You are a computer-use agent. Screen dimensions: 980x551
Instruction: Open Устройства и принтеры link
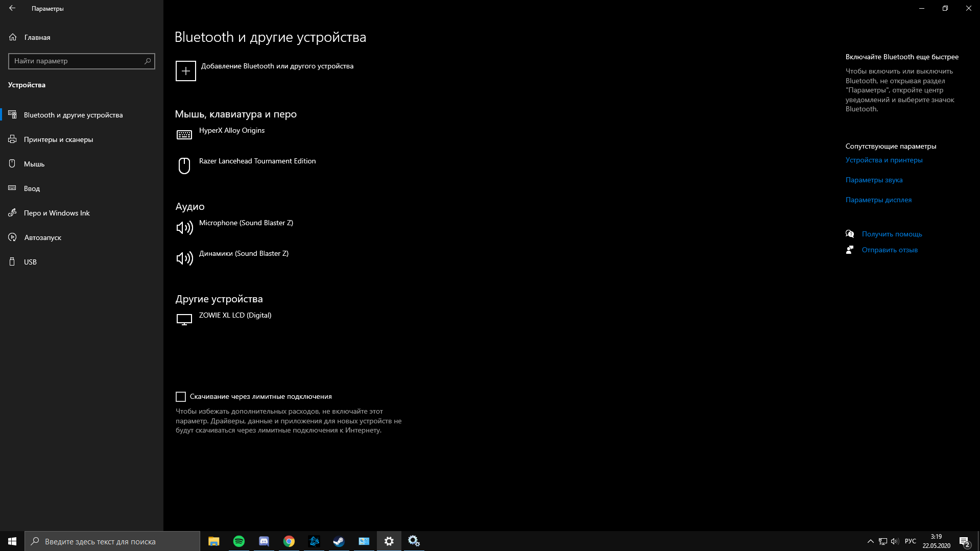(884, 160)
